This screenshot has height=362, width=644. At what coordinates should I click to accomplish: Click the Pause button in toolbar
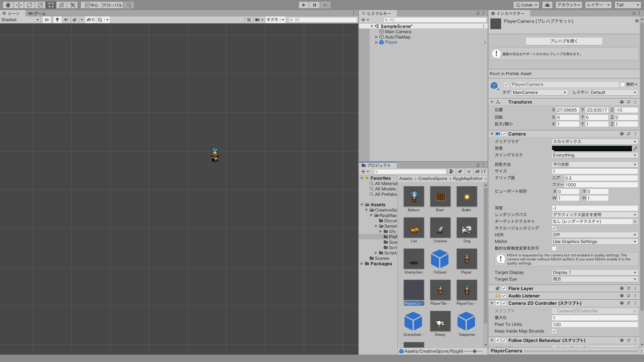click(x=314, y=5)
